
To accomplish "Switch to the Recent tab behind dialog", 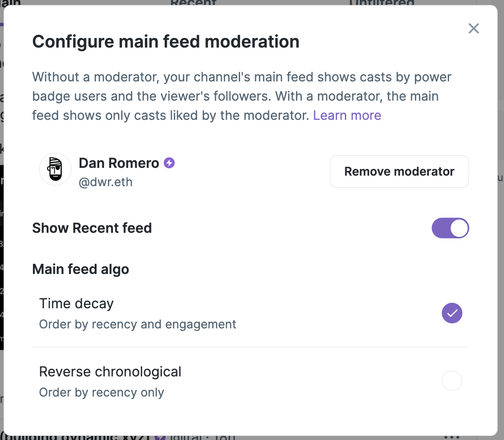I will [x=193, y=3].
